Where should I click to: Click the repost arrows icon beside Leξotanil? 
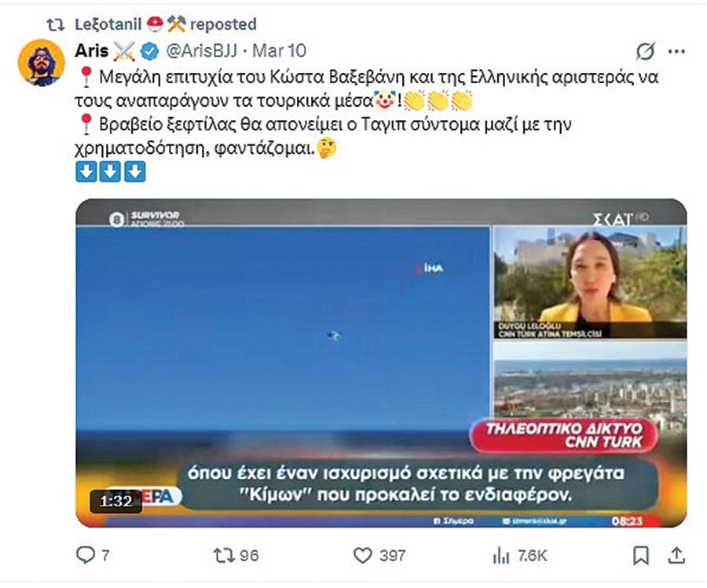pyautogui.click(x=56, y=25)
